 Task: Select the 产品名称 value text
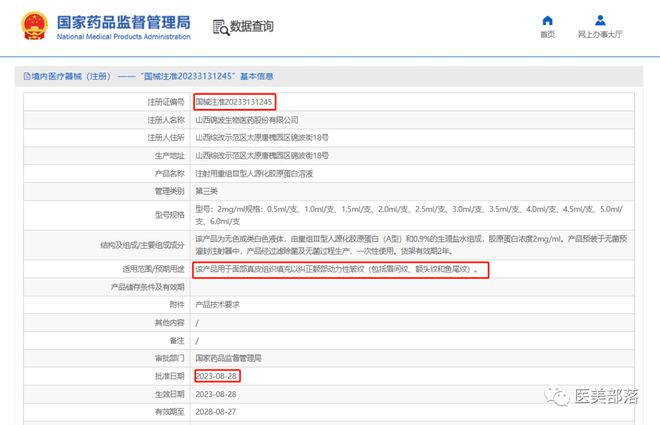tap(254, 174)
